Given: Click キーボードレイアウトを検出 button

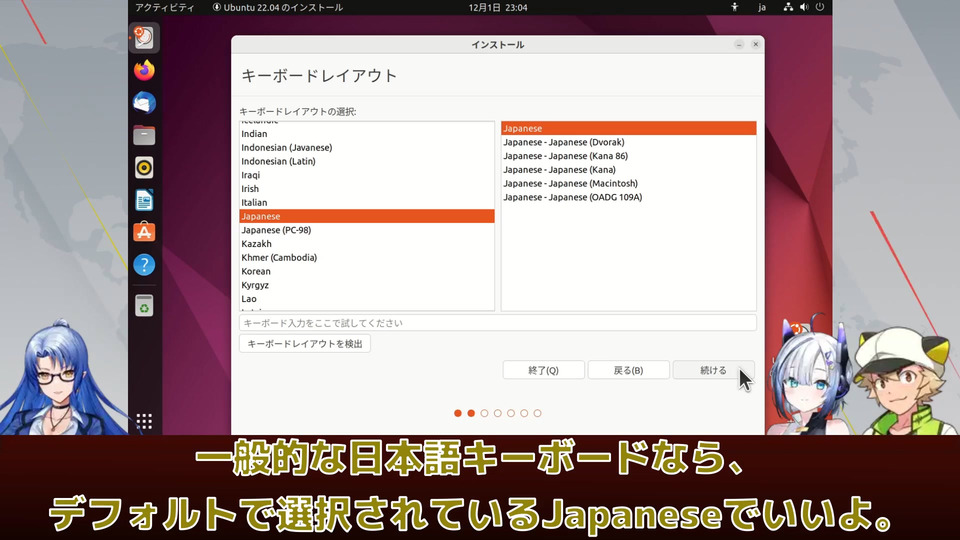Looking at the screenshot, I should pos(305,344).
